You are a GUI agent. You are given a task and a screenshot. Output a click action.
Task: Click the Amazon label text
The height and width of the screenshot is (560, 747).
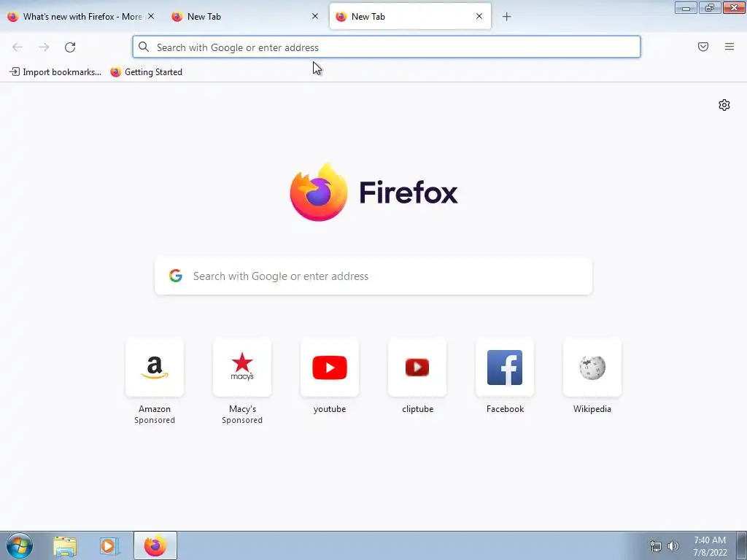[x=155, y=409]
